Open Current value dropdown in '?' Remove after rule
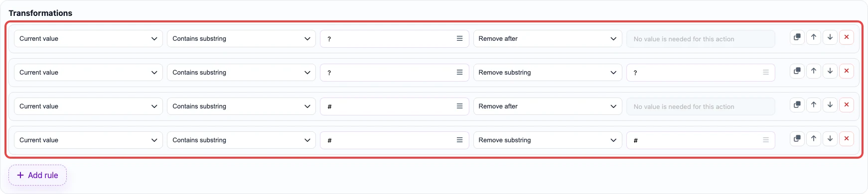The image size is (868, 194). [x=88, y=39]
